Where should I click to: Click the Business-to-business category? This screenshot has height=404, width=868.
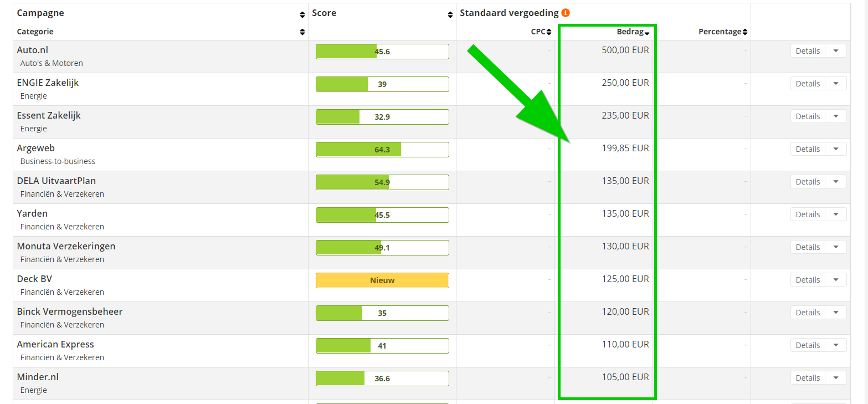tap(58, 161)
